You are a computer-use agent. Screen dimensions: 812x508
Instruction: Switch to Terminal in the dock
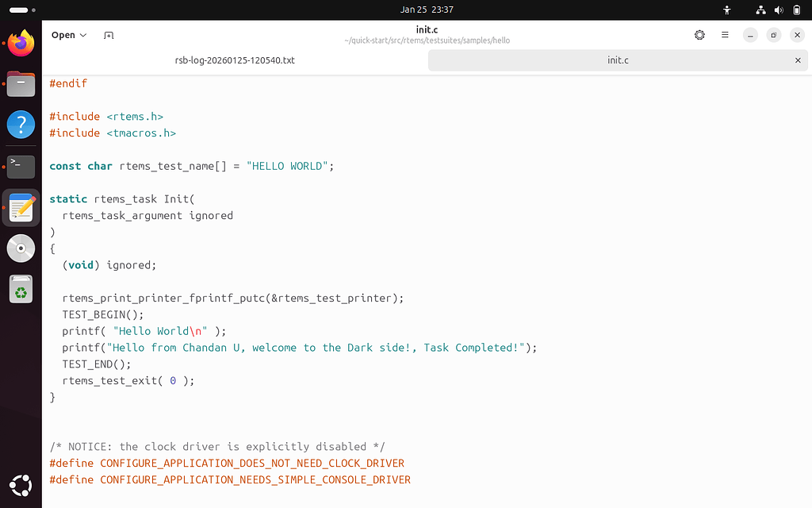pyautogui.click(x=21, y=167)
